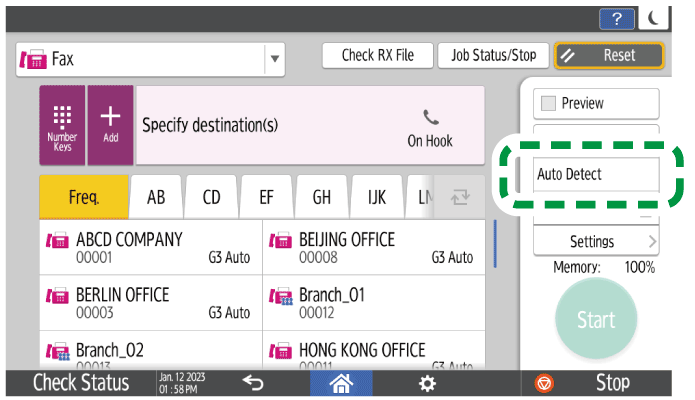
Task: Tap the back arrow in bottom bar
Action: (x=252, y=383)
